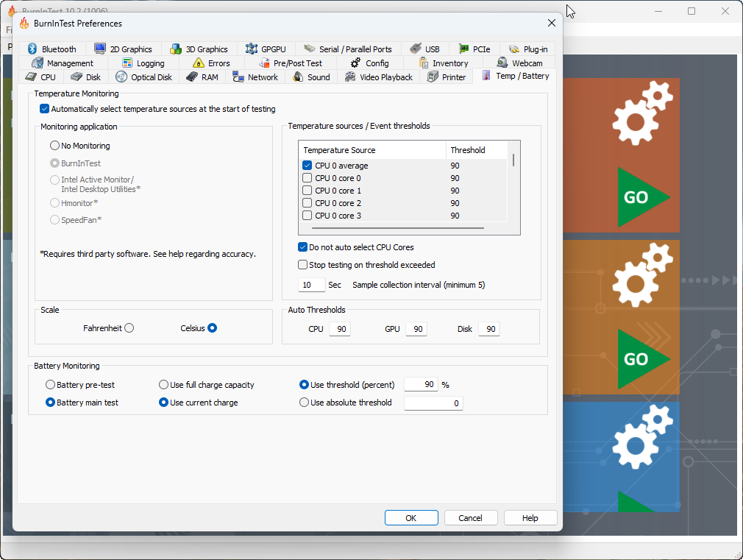Check CPU 0 core 3 temperature source
The height and width of the screenshot is (560, 743).
click(307, 216)
